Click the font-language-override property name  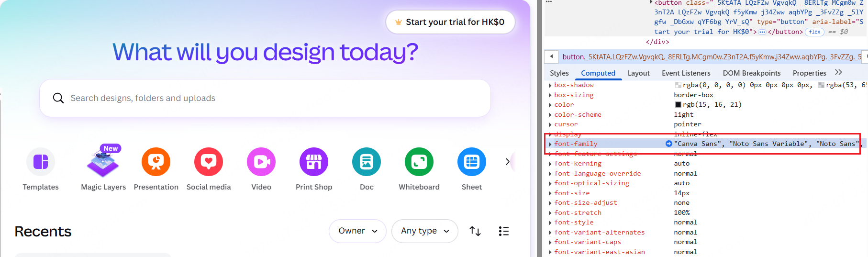(x=598, y=174)
